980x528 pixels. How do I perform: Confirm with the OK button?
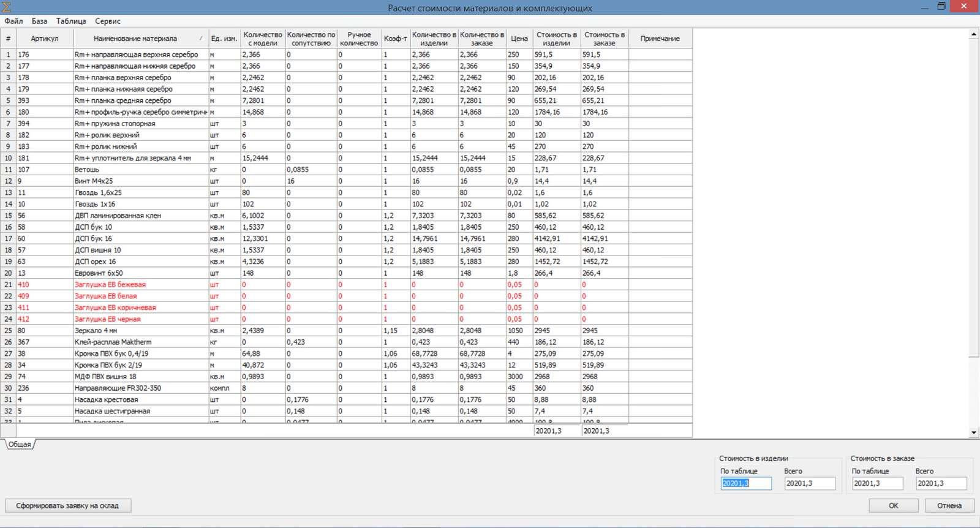coord(893,505)
